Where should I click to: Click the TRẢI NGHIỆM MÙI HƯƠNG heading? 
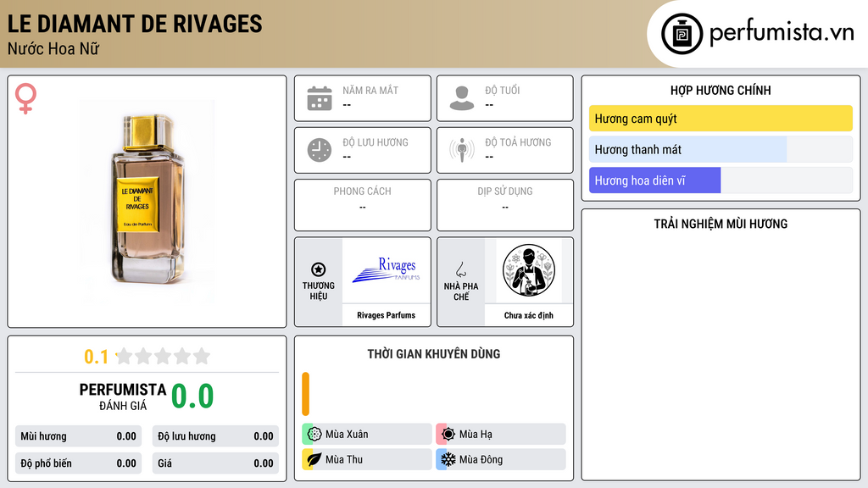pyautogui.click(x=721, y=224)
